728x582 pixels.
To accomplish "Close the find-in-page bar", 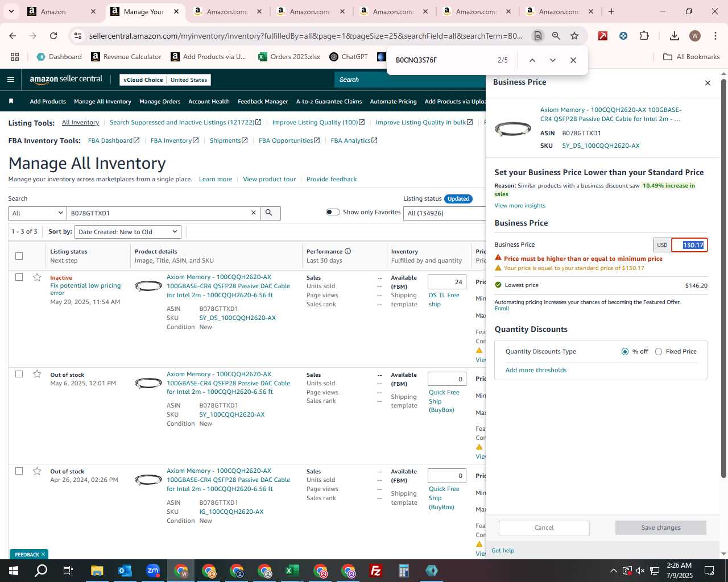I will (573, 60).
